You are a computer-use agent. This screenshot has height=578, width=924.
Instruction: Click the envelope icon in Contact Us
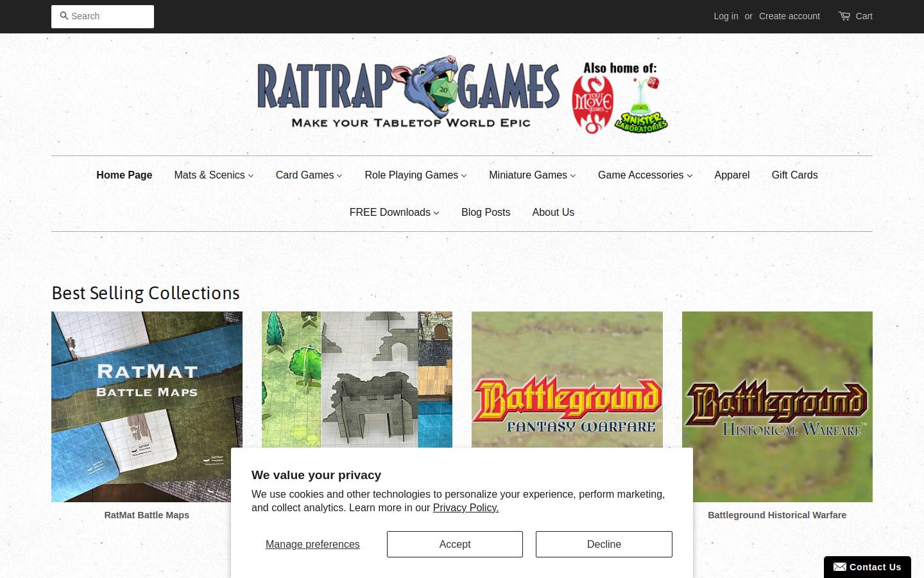click(839, 566)
